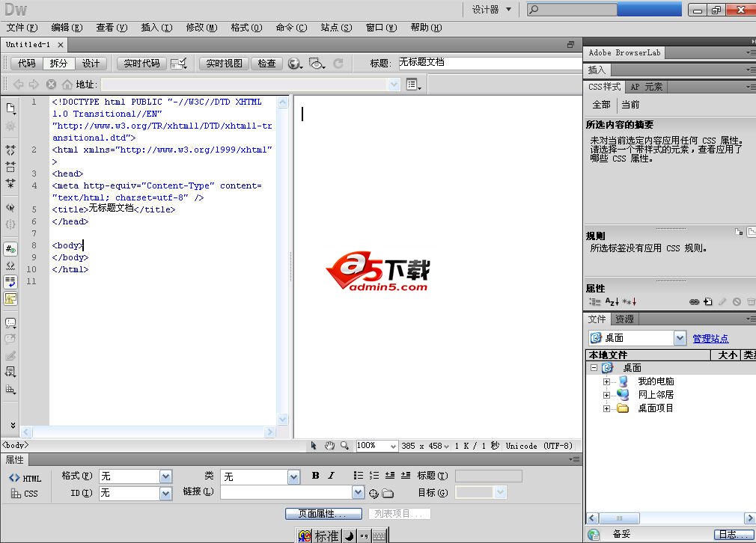Click the Bold formatting icon
The height and width of the screenshot is (543, 756).
[x=315, y=476]
